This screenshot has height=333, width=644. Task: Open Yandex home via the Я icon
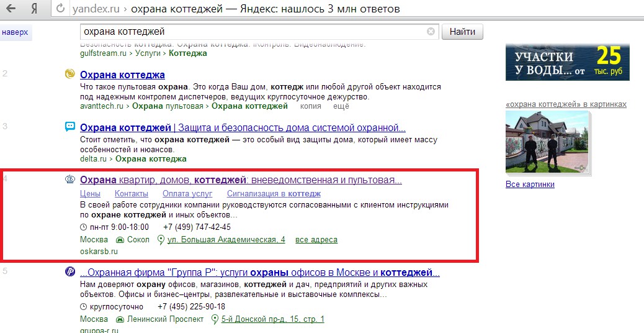(35, 9)
